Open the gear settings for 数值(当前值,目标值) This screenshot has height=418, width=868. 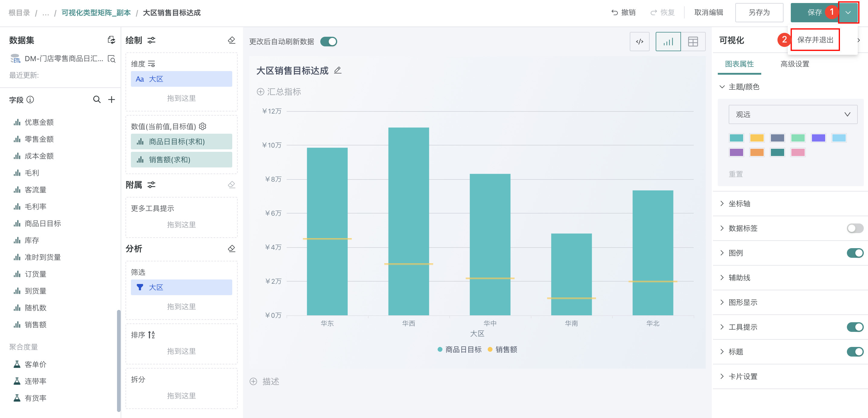coord(203,126)
